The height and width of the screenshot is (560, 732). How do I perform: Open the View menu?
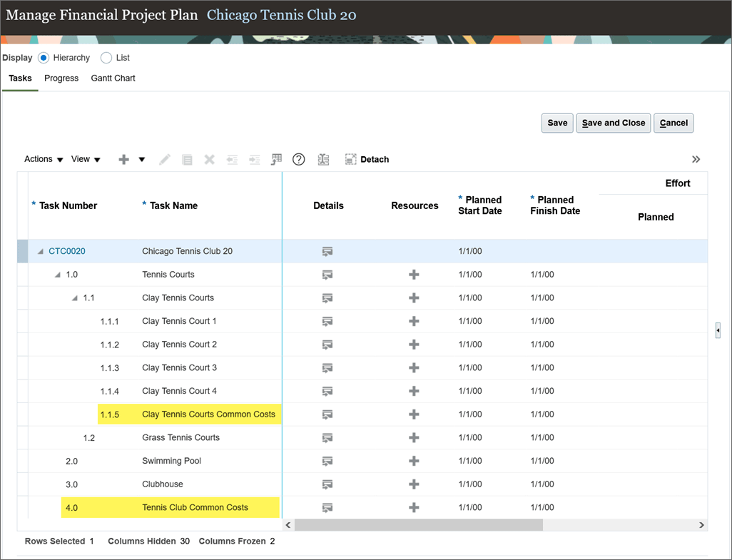(x=81, y=159)
